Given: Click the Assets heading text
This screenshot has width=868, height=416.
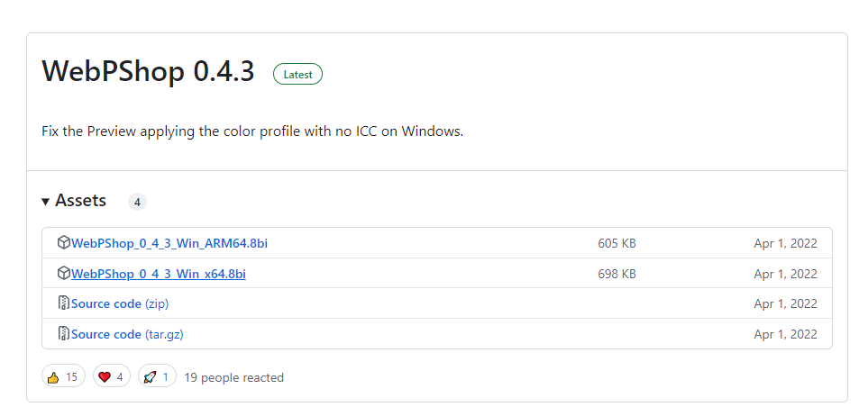Looking at the screenshot, I should click(x=80, y=201).
